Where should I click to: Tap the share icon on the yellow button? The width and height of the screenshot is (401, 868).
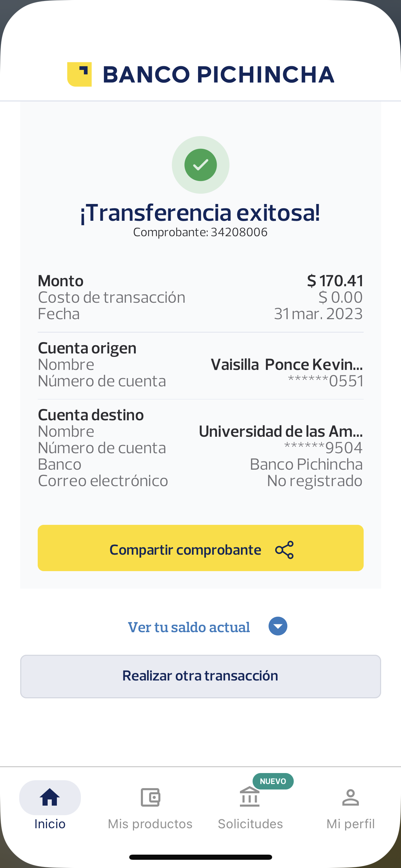coord(284,550)
